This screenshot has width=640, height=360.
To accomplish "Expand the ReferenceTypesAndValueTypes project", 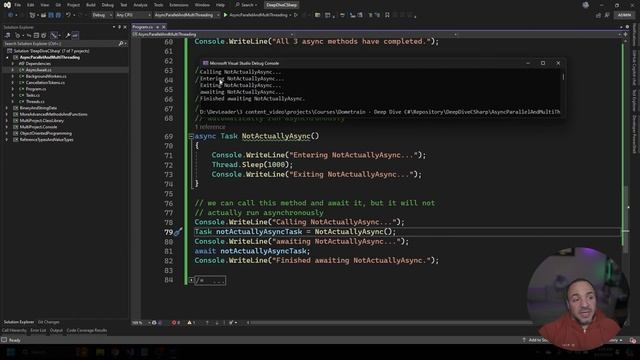I will click(7, 140).
